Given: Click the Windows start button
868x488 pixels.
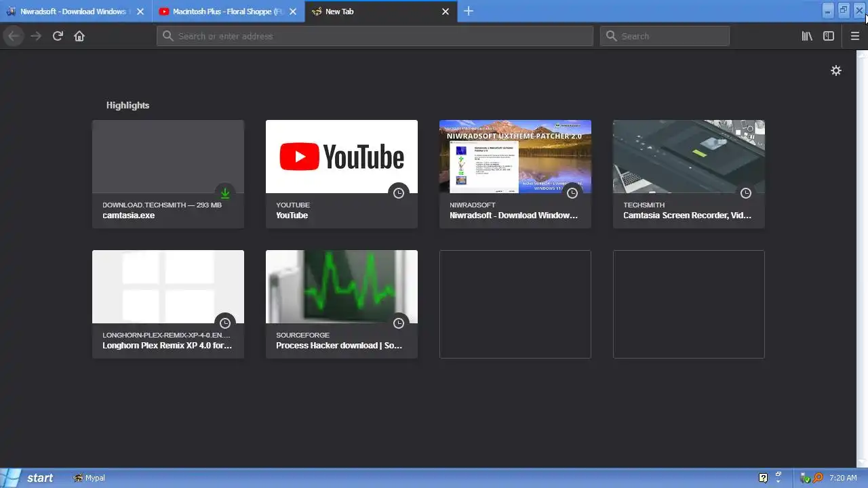Looking at the screenshot, I should (29, 478).
